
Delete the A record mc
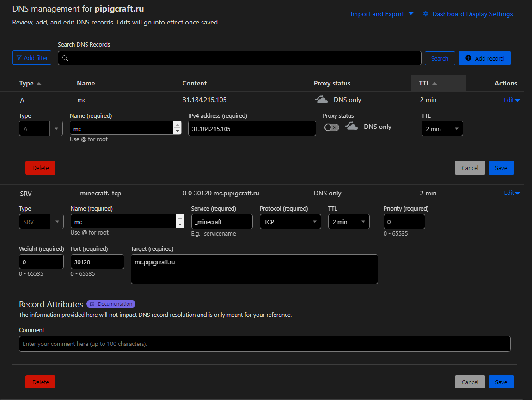tap(40, 168)
